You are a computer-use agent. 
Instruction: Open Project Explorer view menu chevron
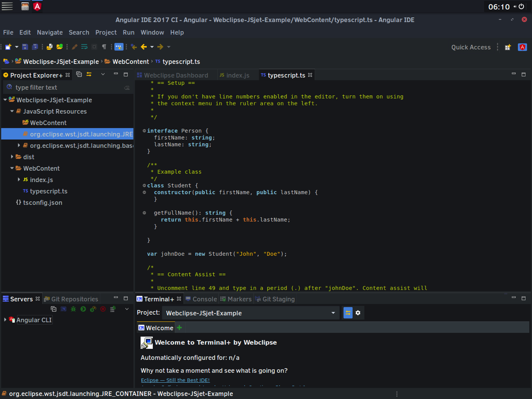(103, 74)
